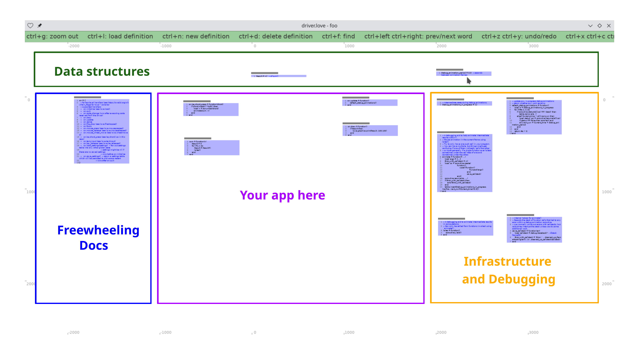
Task: Click the 'animate = function(f, ...)' definition
Action: 465,163
